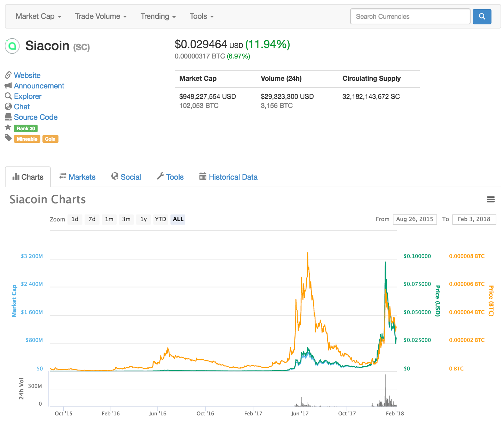The image size is (504, 422).
Task: Click the 102,053 BTC market cap value
Action: coord(199,105)
